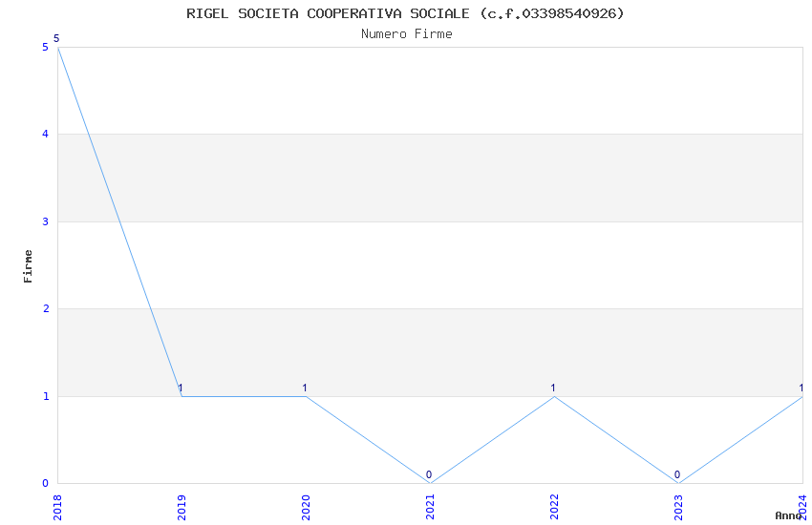This screenshot has width=812, height=525.
Task: Click the Anno x-axis title
Action: click(788, 515)
